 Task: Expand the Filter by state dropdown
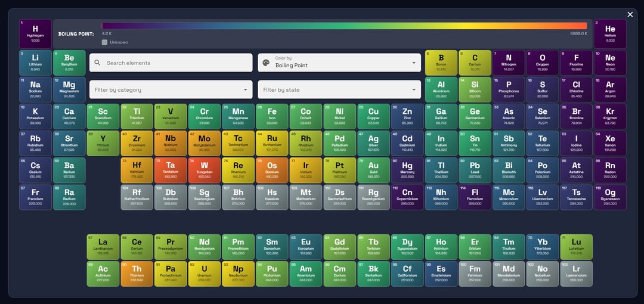(338, 89)
